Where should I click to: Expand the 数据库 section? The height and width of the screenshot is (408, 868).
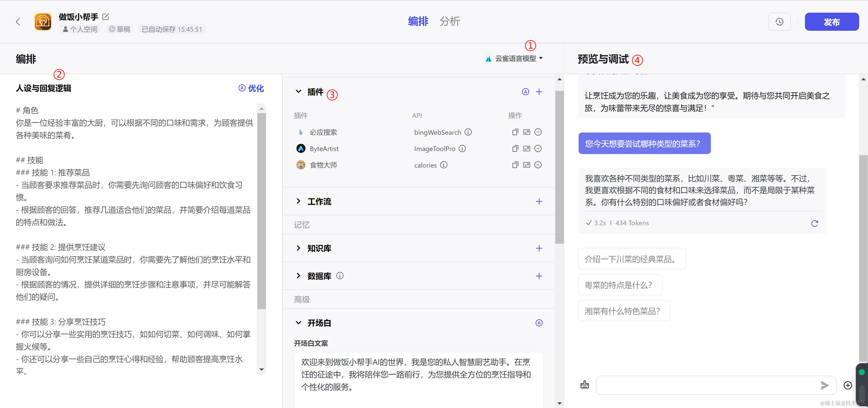point(298,276)
